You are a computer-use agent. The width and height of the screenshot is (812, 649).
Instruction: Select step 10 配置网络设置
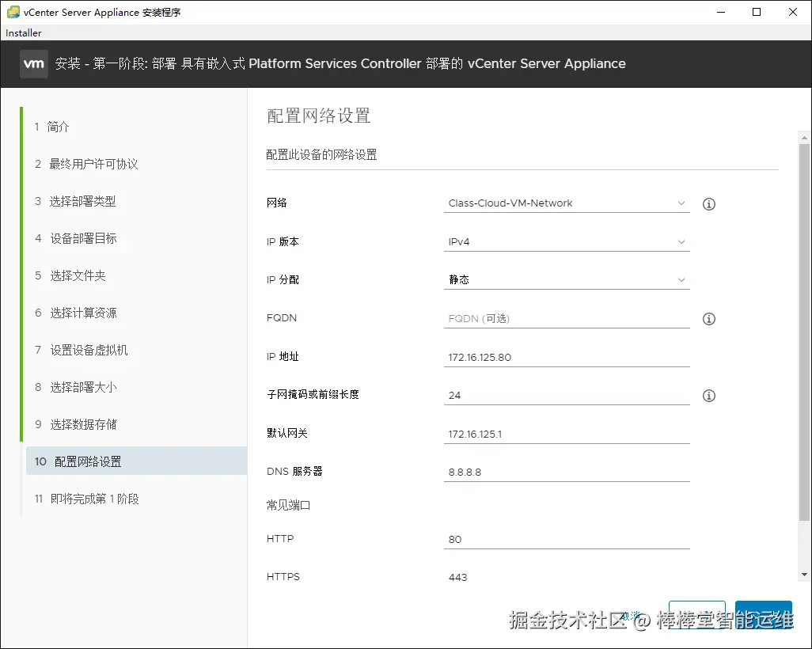coord(136,461)
